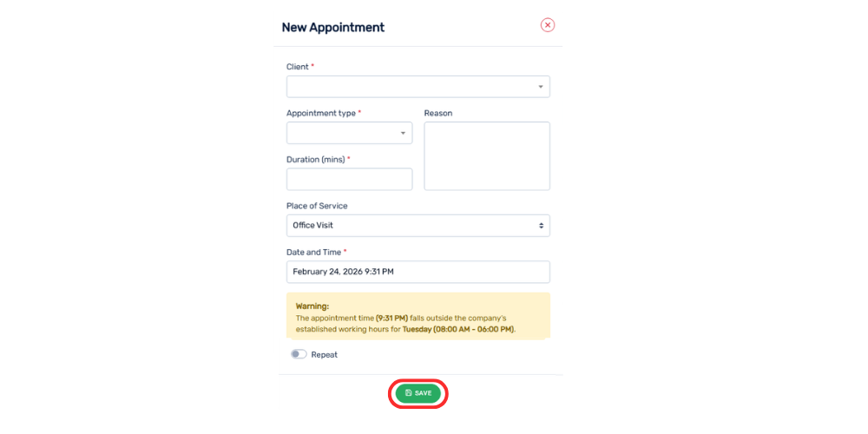Click the Appointment type label
Screen dimensions: 868x434
pos(321,113)
